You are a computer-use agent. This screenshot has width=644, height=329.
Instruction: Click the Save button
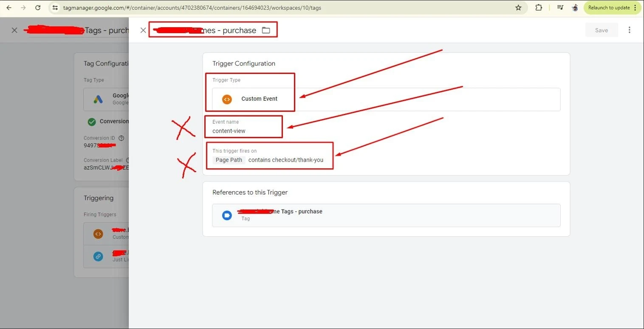point(602,30)
